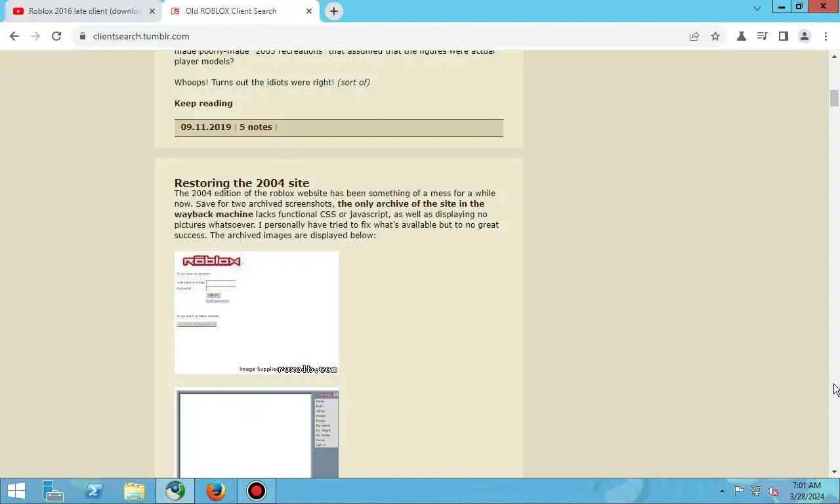
Task: Open File Explorer from the taskbar
Action: pos(135,491)
